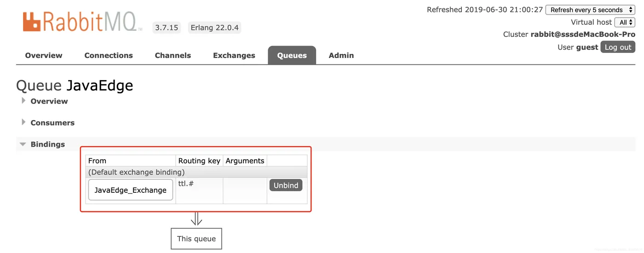
Task: Unbind the JavaEdge_Exchange binding
Action: (x=286, y=185)
